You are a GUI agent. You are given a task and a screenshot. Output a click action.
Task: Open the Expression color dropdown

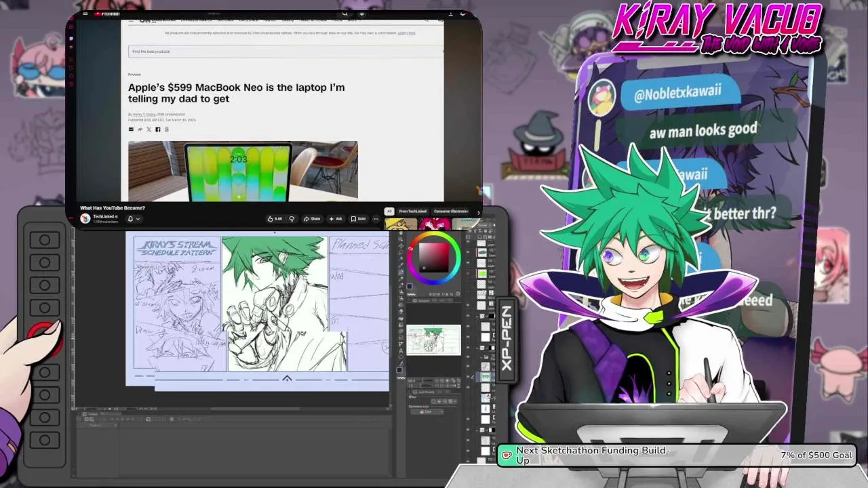tap(427, 411)
